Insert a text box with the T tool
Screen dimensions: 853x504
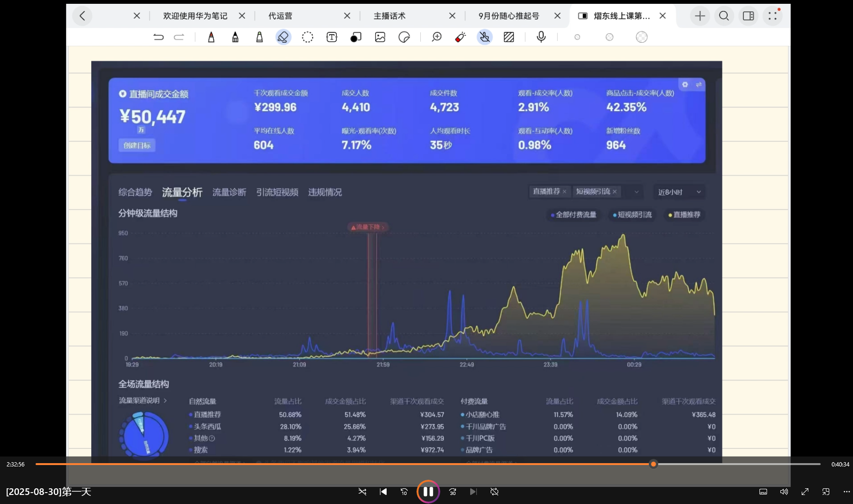(x=332, y=37)
